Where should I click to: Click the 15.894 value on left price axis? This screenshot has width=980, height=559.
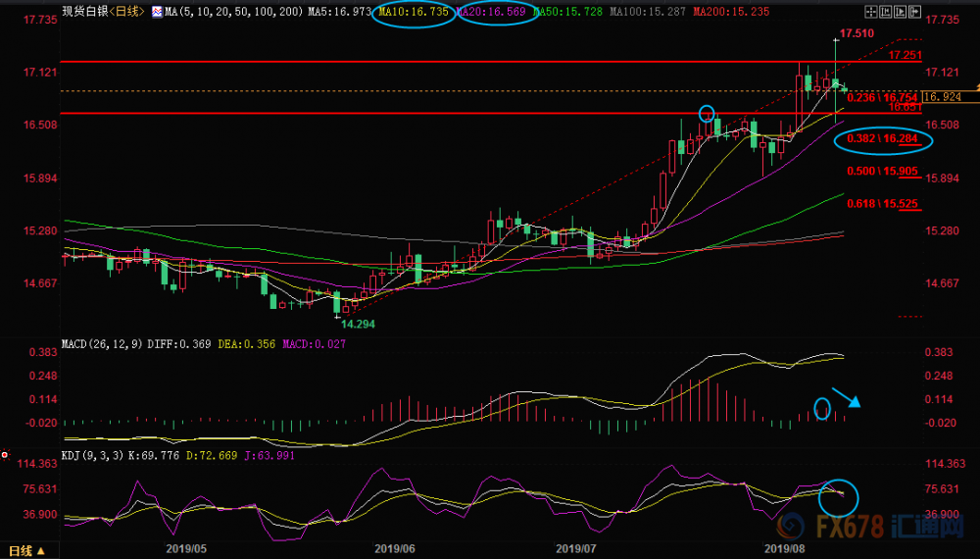point(40,178)
